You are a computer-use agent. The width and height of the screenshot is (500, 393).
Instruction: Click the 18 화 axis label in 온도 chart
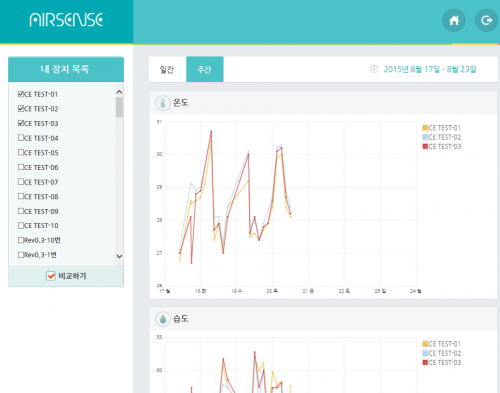click(201, 291)
